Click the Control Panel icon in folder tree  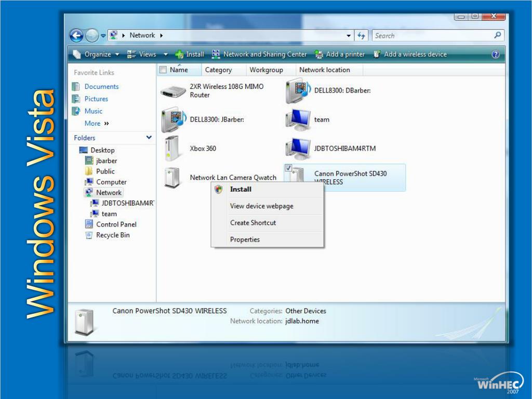(89, 224)
